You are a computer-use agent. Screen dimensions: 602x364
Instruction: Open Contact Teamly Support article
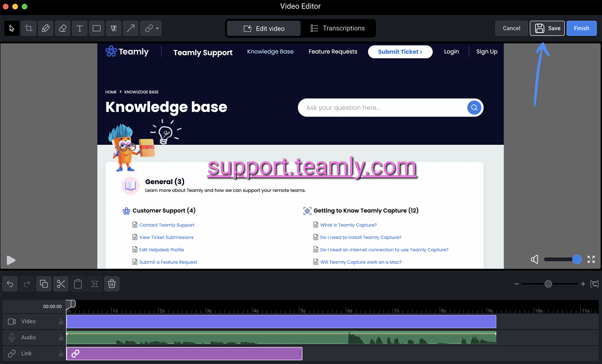click(167, 225)
